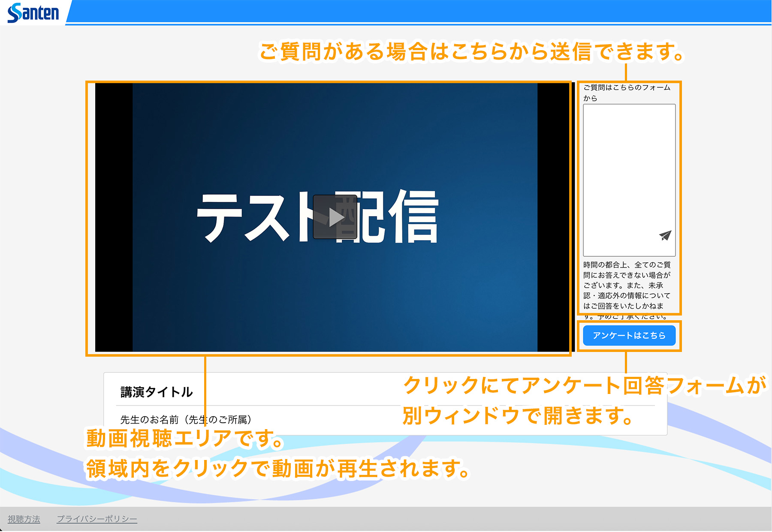
Task: Click the orange クリックにてアンケート annotation text
Action: (583, 385)
